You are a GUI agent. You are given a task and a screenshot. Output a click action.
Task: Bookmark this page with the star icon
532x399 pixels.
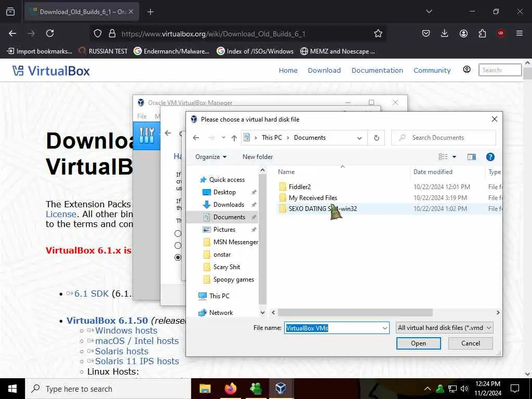(x=378, y=33)
